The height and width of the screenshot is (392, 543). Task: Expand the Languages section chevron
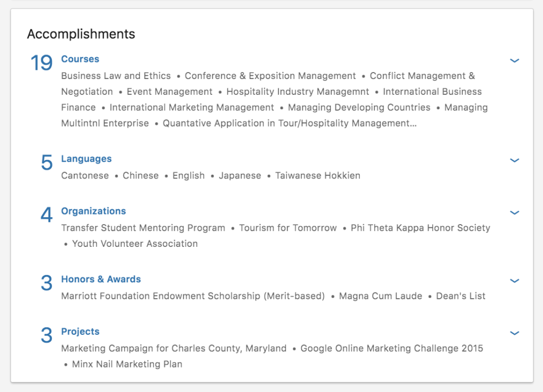[x=514, y=160]
